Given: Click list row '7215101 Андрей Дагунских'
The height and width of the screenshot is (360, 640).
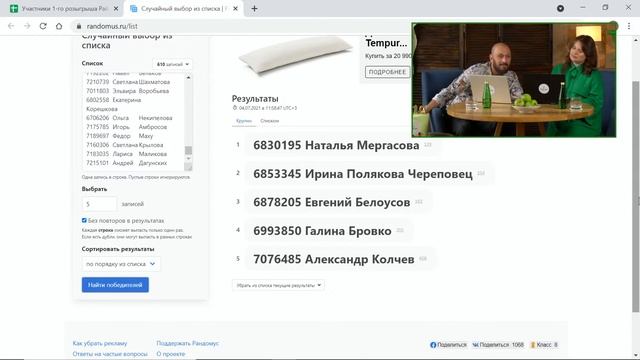Looking at the screenshot, I should (127, 163).
